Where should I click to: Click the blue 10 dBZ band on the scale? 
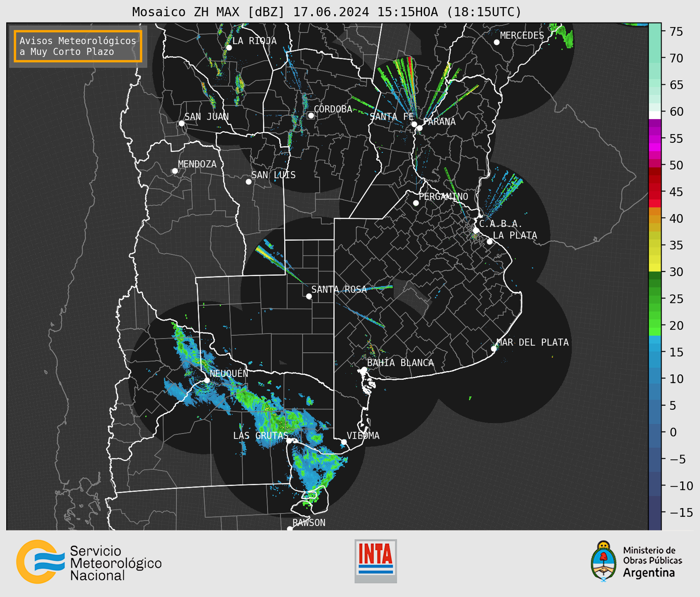[655, 379]
